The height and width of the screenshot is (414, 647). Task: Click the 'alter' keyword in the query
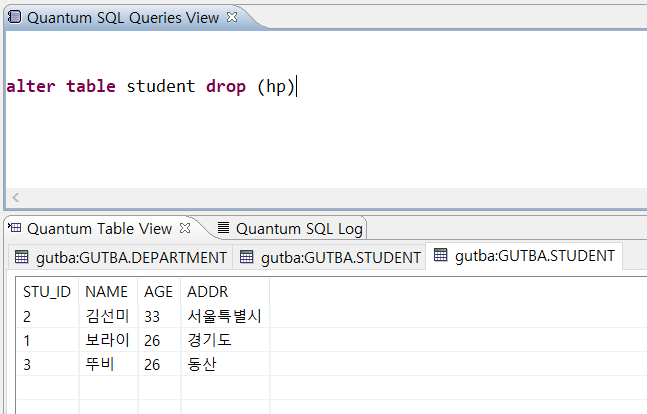point(31,86)
